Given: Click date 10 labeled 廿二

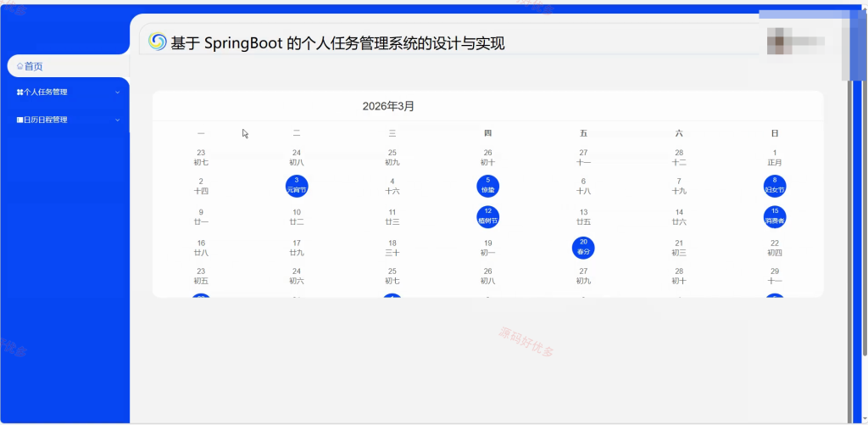Looking at the screenshot, I should (297, 216).
